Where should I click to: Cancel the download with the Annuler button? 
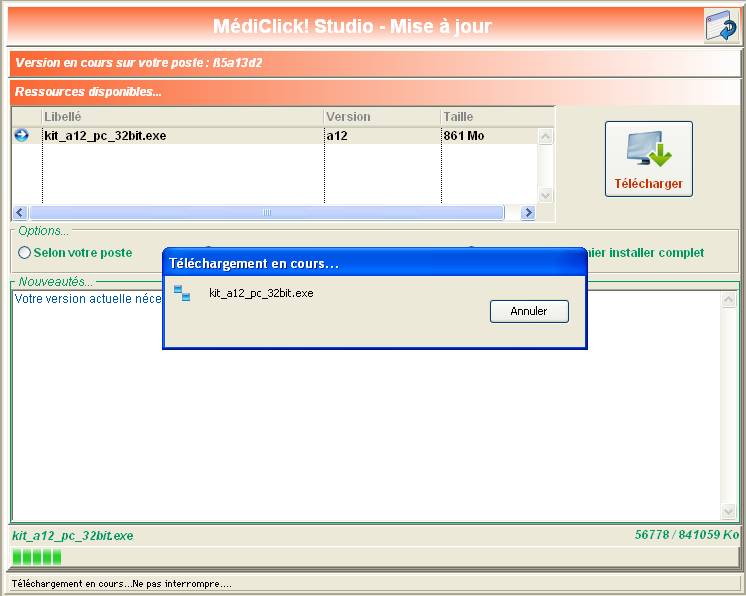tap(529, 311)
